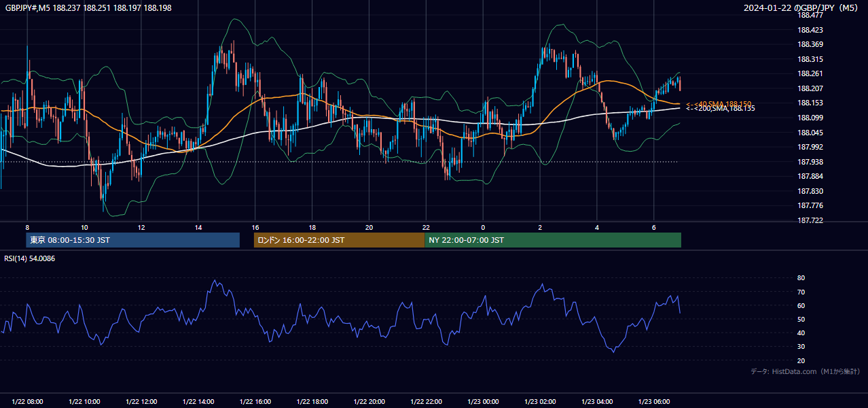This screenshot has height=408, width=868.
Task: Click hour tick 12 on price chart axis
Action: point(141,227)
